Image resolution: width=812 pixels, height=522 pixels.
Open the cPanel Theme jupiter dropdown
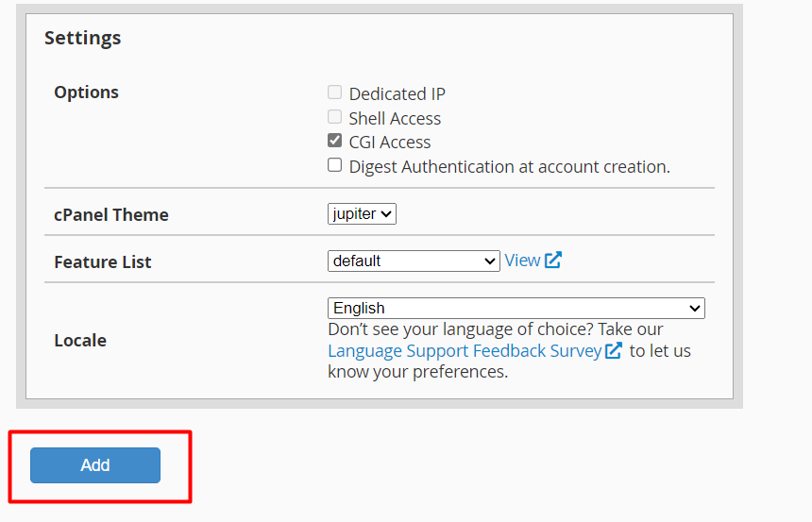(x=362, y=214)
